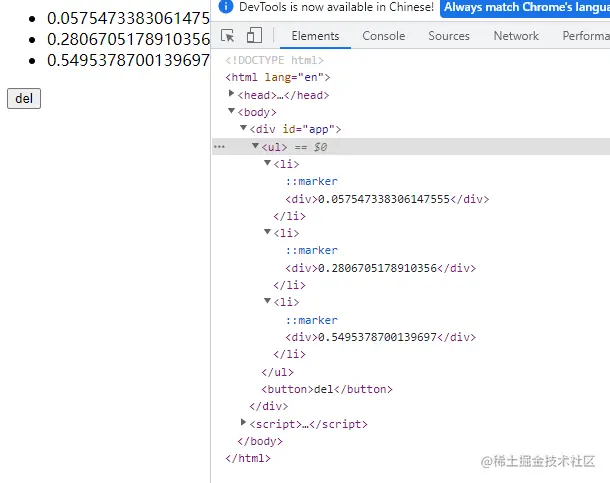Click page list item 0.549537870013969
The image size is (610, 483).
click(128, 60)
